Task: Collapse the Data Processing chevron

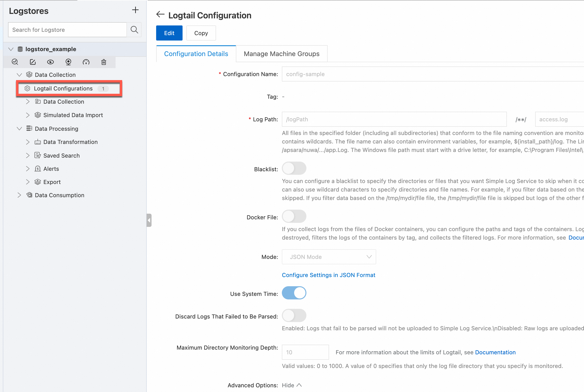Action: pos(19,128)
